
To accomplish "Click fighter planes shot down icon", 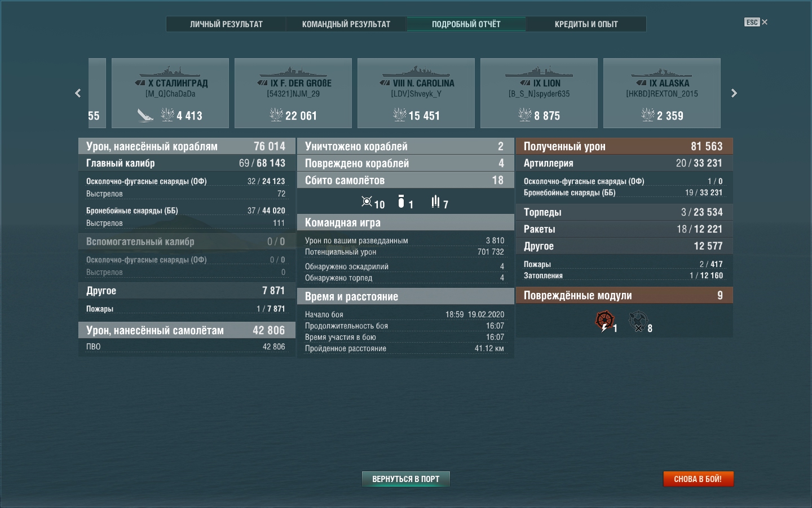I will pos(367,202).
